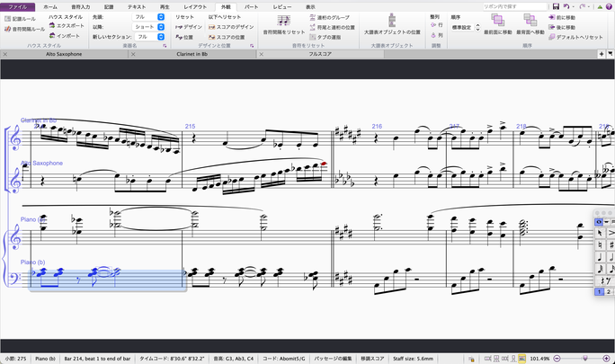Screen dimensions: 615x364
Task: Switch to the 音符入力 ribbon tab
Action: [80, 7]
